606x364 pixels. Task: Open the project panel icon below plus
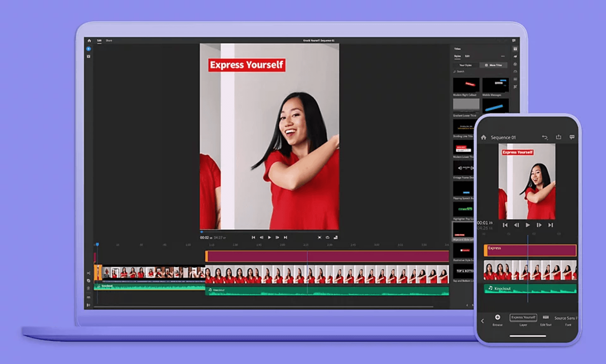(x=88, y=56)
